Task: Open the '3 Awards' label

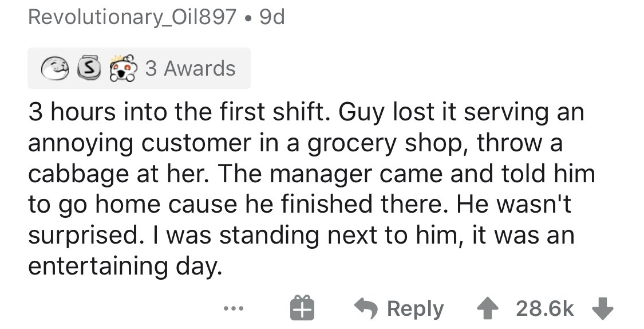Action: 189,69
